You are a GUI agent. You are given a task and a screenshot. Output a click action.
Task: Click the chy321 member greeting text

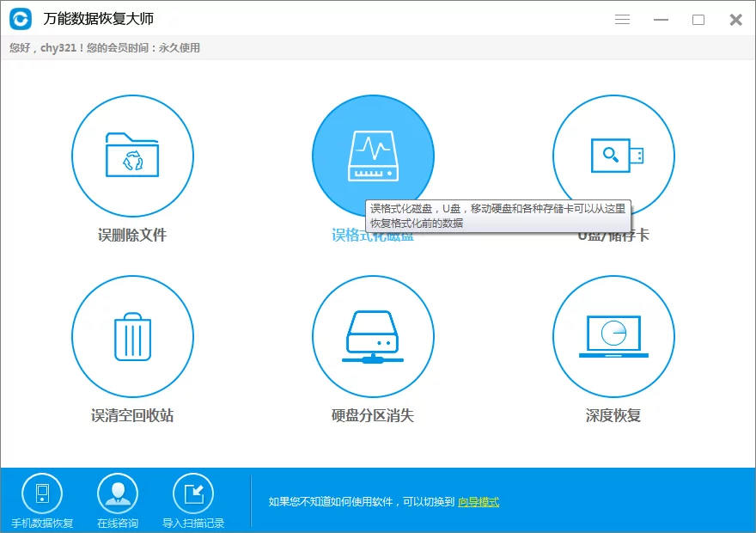103,48
